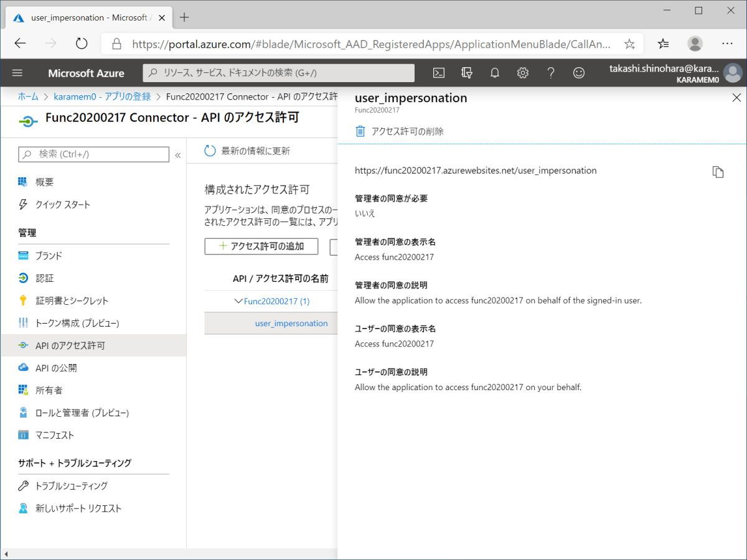Viewport: 747px width, 560px height.
Task: Open the Azure portal hamburger menu
Action: coord(17,73)
